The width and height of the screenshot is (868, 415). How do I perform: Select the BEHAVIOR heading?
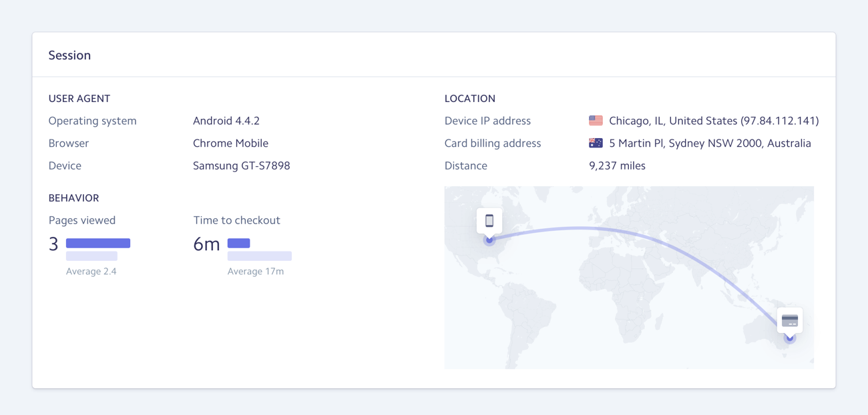click(x=73, y=198)
